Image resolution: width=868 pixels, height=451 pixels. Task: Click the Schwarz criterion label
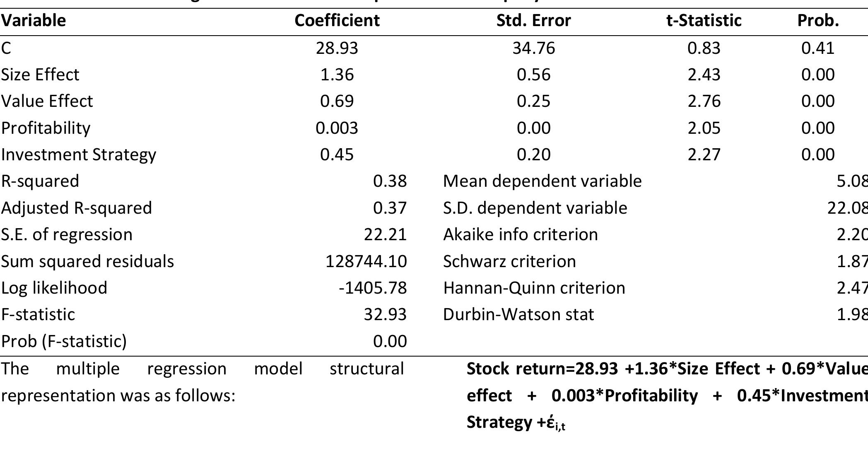pyautogui.click(x=509, y=262)
